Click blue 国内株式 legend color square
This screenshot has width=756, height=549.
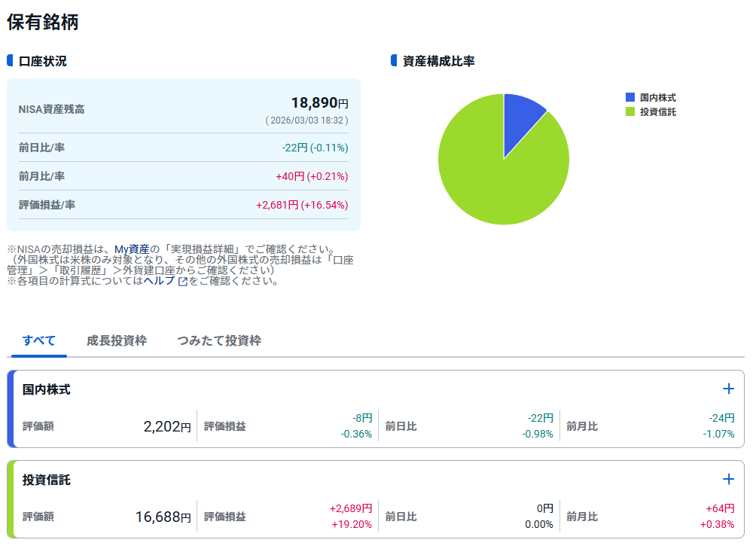(630, 97)
